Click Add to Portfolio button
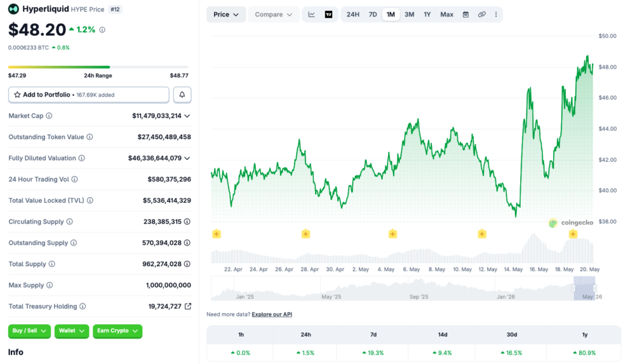This screenshot has width=623, height=364. (x=89, y=95)
